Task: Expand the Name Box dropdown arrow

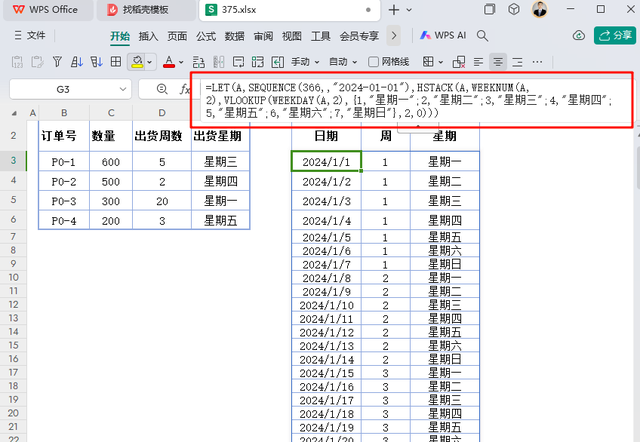Action: pos(122,89)
